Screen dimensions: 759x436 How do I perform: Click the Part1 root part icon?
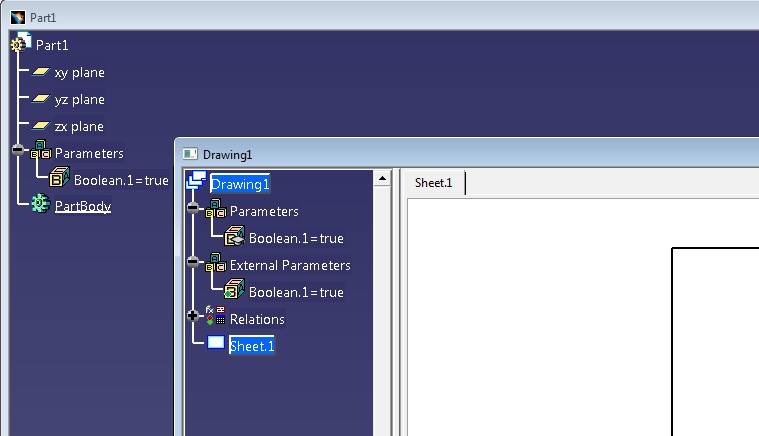pyautogui.click(x=21, y=42)
